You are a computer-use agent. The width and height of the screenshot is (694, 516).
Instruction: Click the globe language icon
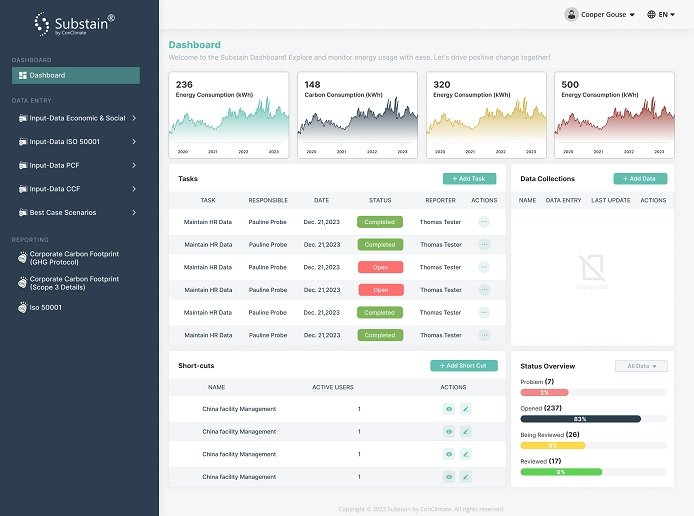pyautogui.click(x=652, y=15)
